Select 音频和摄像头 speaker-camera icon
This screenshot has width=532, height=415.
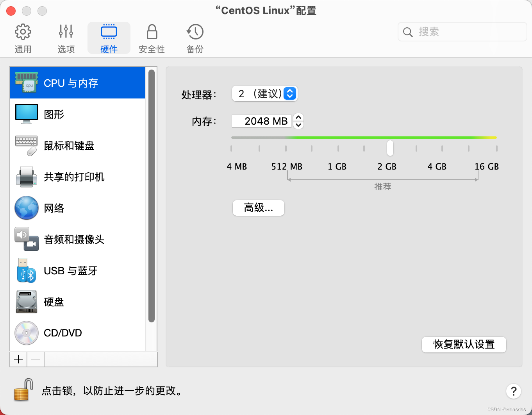point(27,239)
